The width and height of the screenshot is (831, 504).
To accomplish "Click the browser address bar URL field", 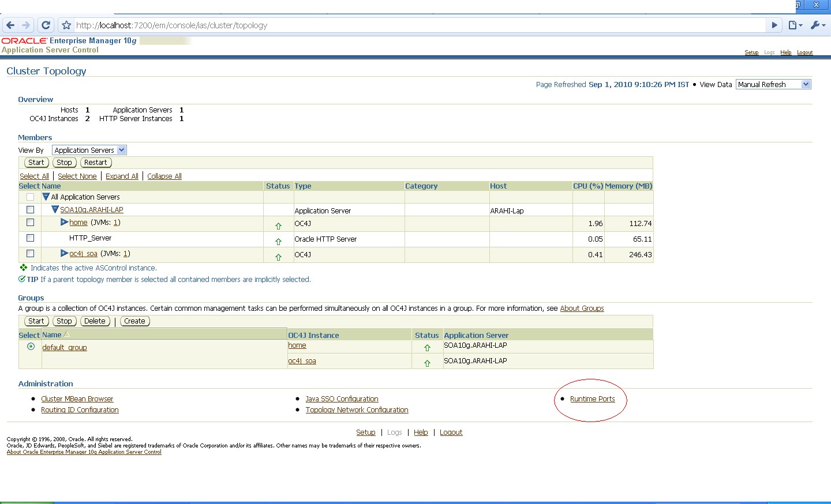I will click(420, 25).
